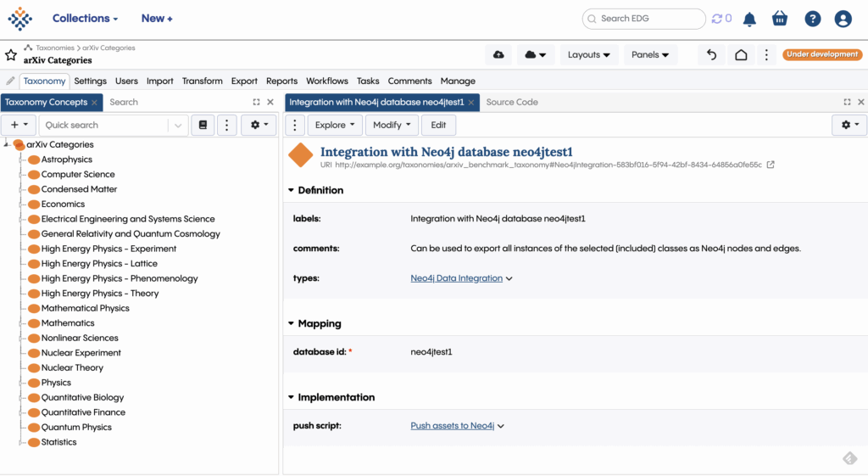
Task: Switch to the Users tab
Action: [x=126, y=81]
